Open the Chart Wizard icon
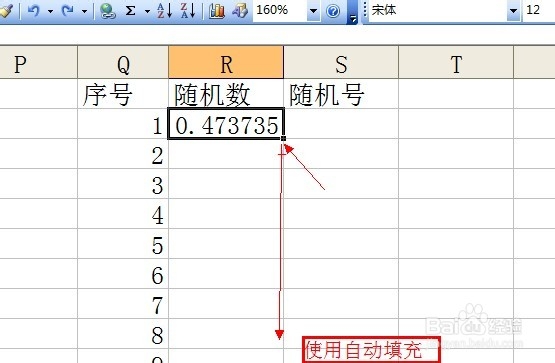This screenshot has height=363, width=555. coord(217,11)
